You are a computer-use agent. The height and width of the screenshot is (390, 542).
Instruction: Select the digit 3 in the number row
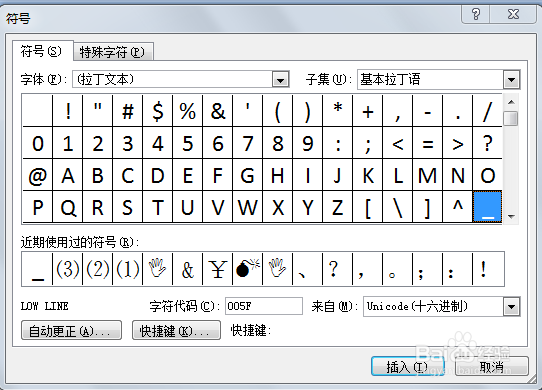pos(128,143)
